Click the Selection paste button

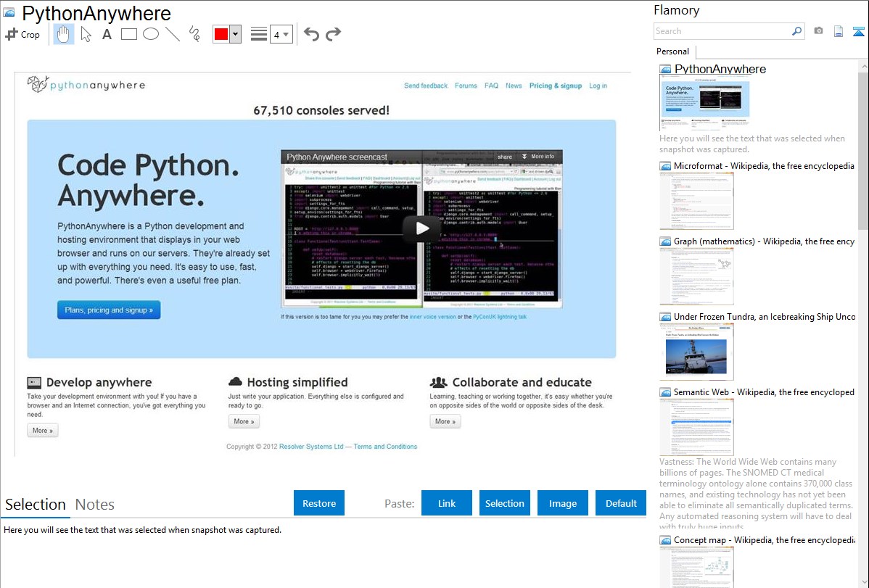point(504,503)
